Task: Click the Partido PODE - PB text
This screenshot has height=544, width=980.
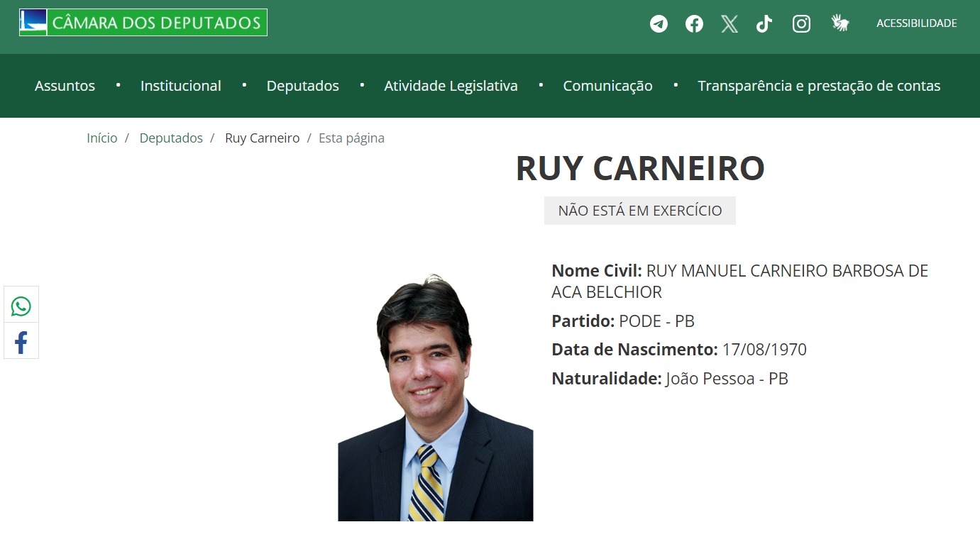Action: (623, 321)
